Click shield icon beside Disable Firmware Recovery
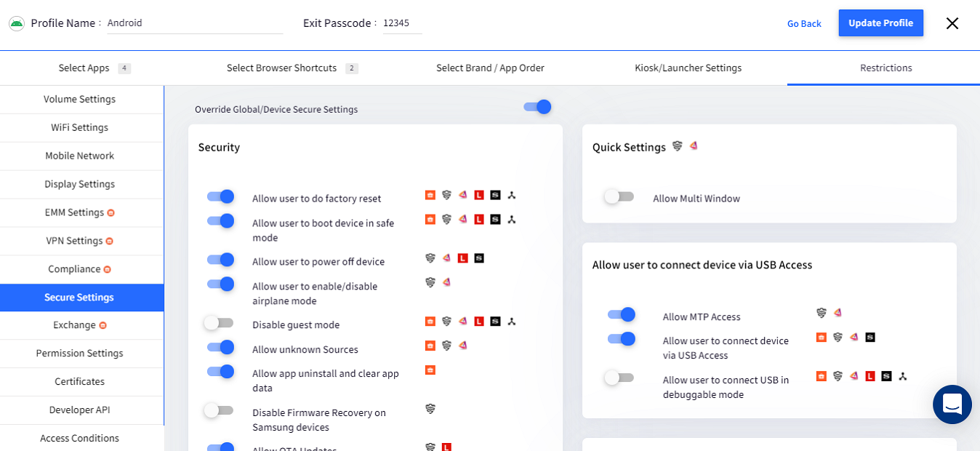980x451 pixels. click(430, 409)
